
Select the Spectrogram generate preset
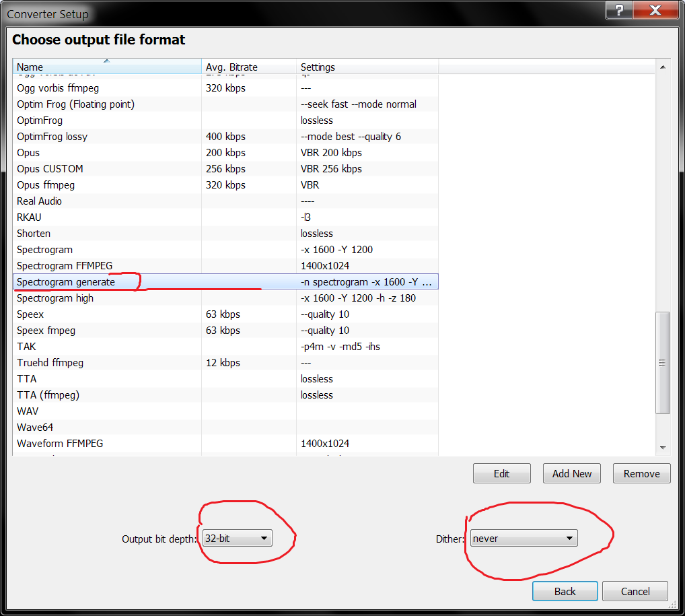click(x=225, y=282)
